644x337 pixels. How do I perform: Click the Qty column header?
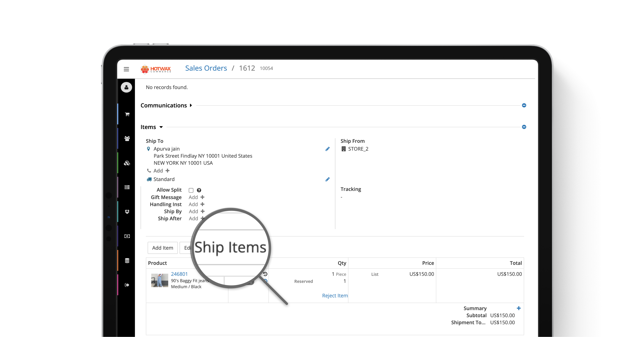click(x=342, y=263)
